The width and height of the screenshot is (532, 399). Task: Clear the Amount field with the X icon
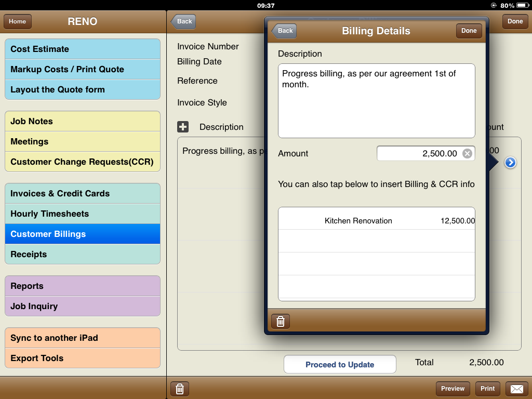point(467,153)
